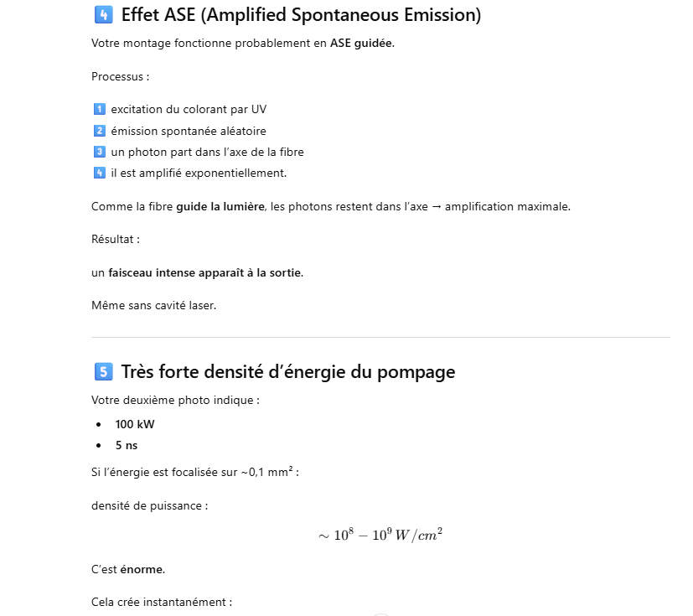This screenshot has height=616, width=693.
Task: Click the line Cela crée instantanément
Action: pos(161,602)
